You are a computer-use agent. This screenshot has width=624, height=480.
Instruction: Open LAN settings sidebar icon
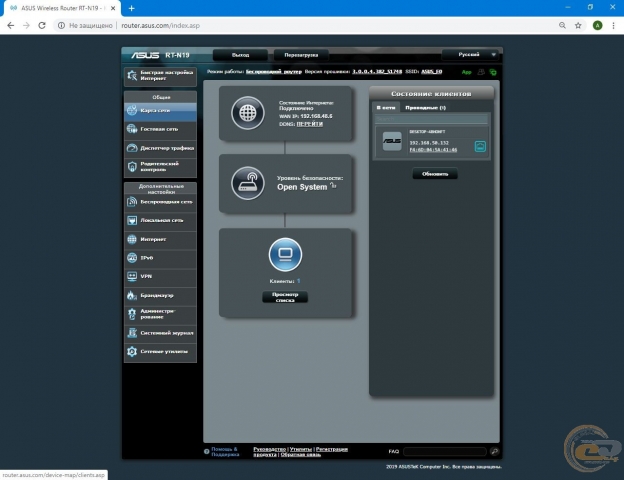click(x=132, y=220)
